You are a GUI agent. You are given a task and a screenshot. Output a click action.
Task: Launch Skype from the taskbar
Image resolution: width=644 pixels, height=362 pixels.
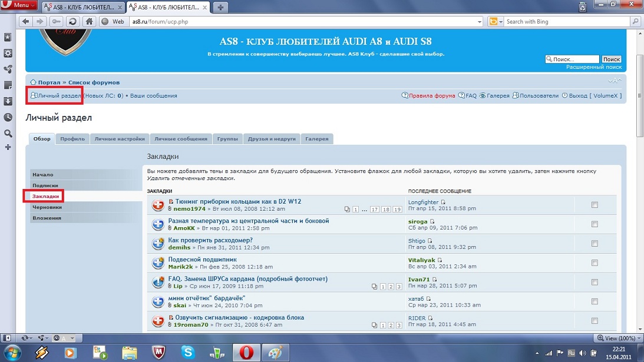[188, 353]
